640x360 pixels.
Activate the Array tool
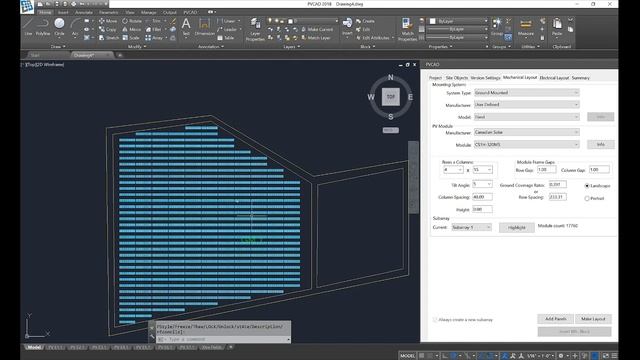click(x=154, y=38)
